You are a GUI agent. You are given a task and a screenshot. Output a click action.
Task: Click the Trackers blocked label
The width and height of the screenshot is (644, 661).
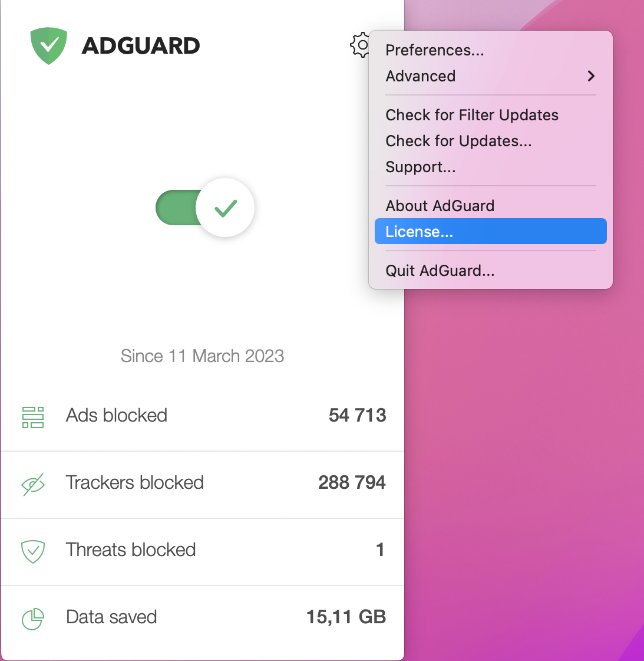(135, 482)
